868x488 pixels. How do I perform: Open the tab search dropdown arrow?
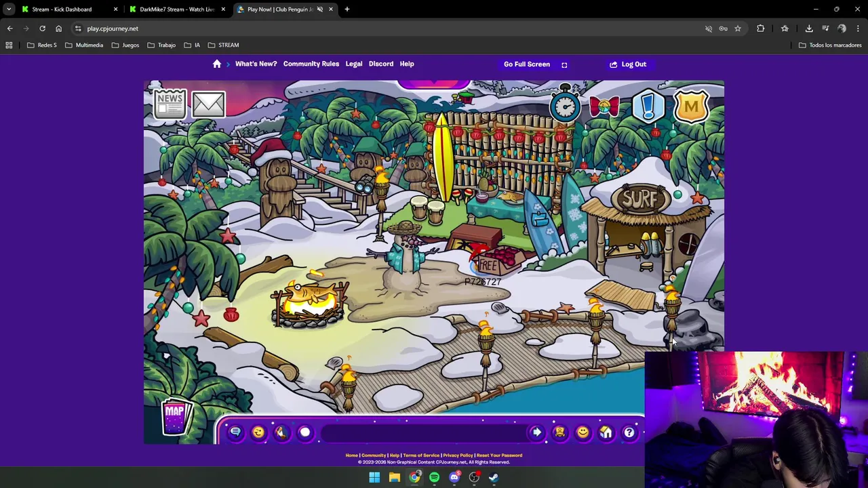(9, 9)
